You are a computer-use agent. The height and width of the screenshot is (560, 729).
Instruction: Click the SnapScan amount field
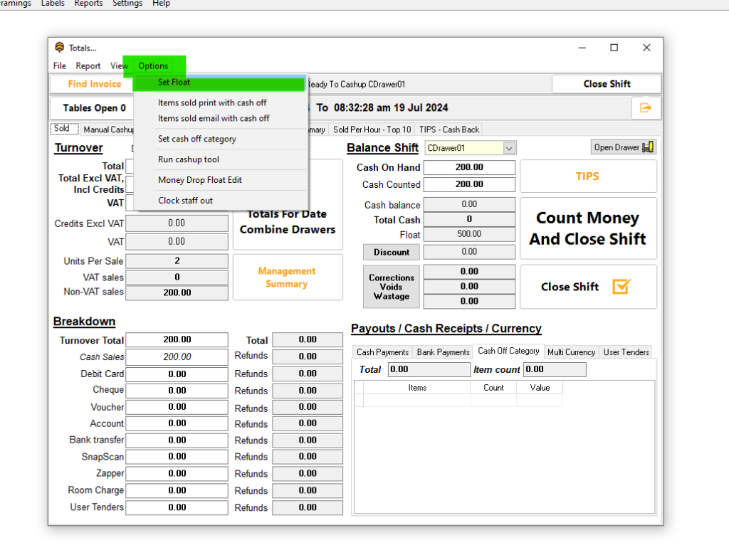[177, 456]
